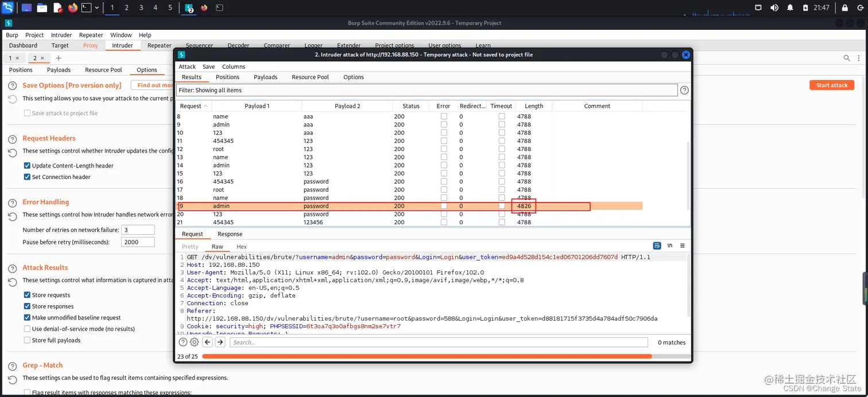Open the Help menu in Burp Suite
The height and width of the screenshot is (397, 868).
145,35
